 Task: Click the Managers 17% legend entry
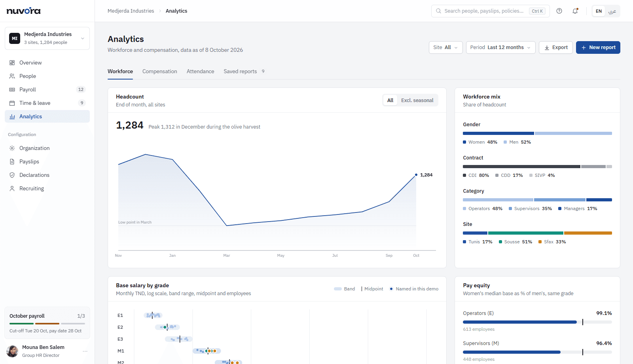(x=578, y=209)
